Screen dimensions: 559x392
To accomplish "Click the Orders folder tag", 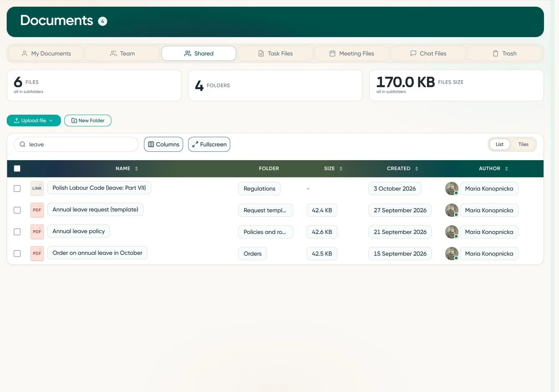I will (252, 254).
